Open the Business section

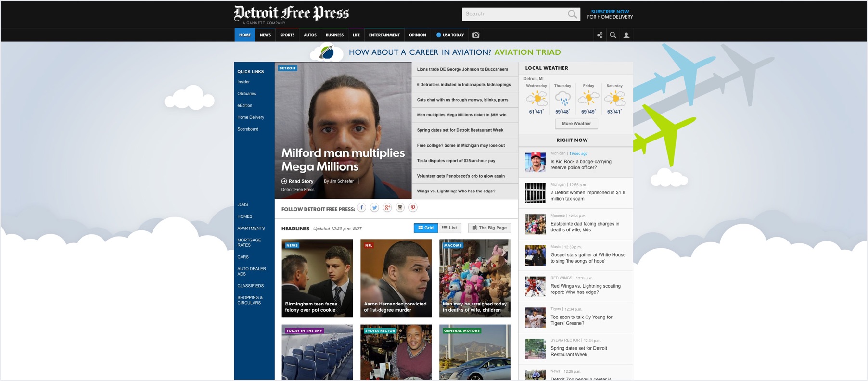334,35
